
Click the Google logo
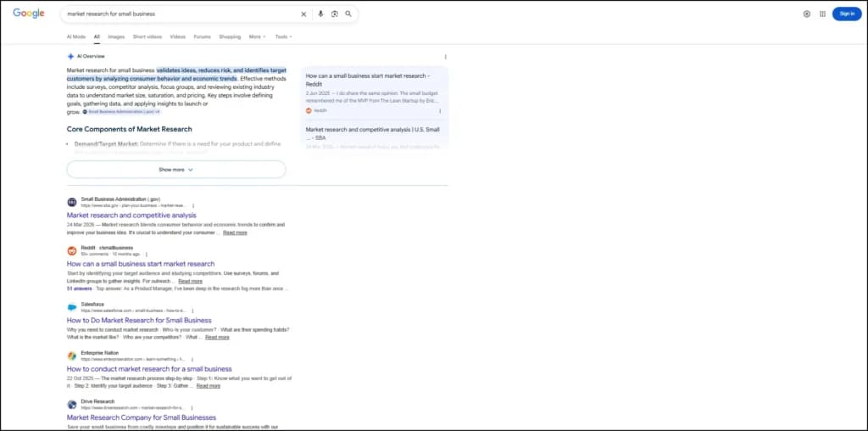click(29, 14)
